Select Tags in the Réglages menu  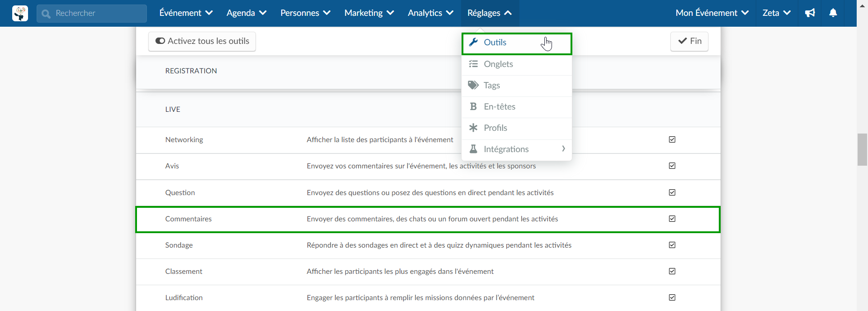517,86
